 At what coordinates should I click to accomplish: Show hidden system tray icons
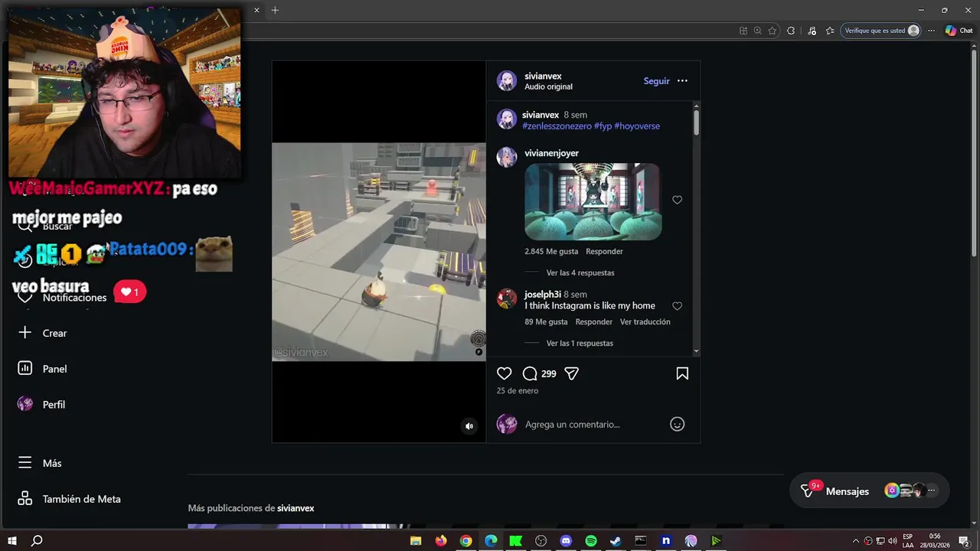(856, 541)
